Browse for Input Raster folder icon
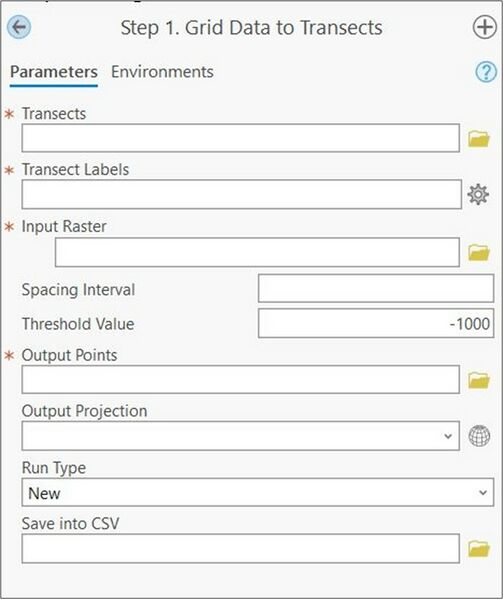The height and width of the screenshot is (599, 503). click(479, 253)
